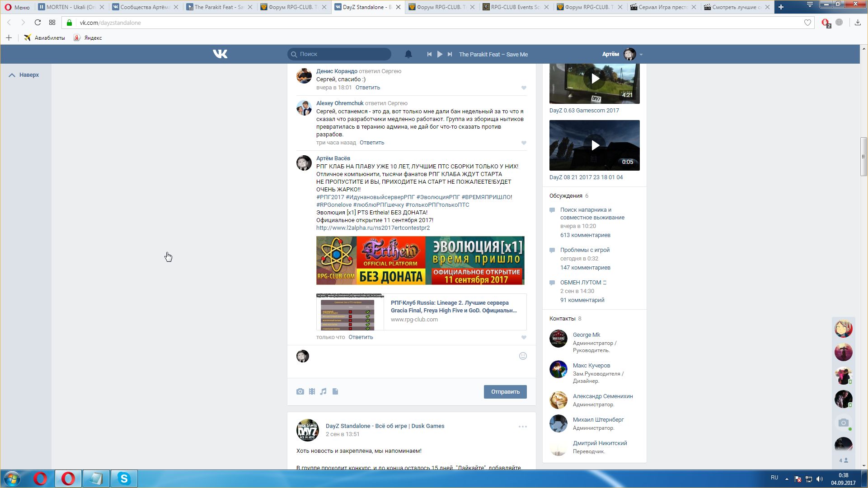Open Speed Dial grid icon
The image size is (868, 488).
pyautogui.click(x=52, y=23)
